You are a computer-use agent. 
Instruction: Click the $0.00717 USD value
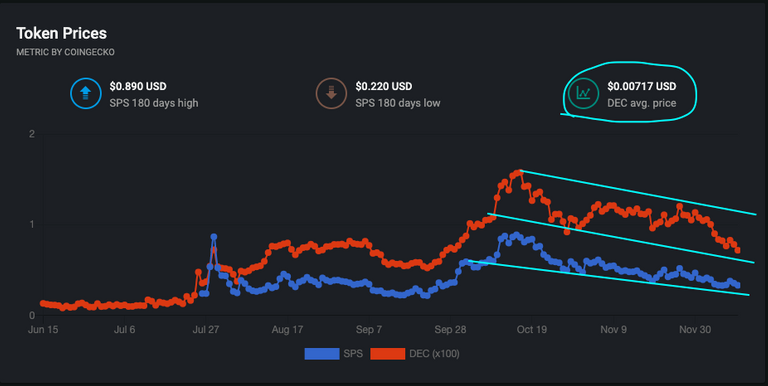pos(642,86)
